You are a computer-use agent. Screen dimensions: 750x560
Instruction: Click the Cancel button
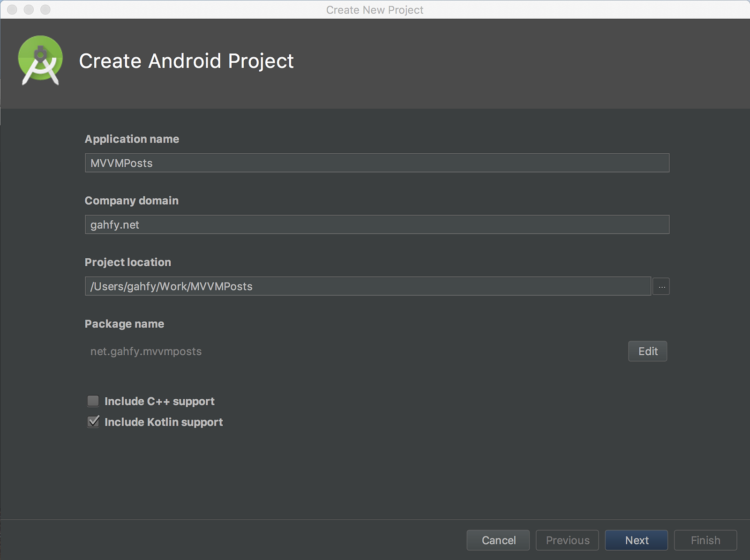498,540
